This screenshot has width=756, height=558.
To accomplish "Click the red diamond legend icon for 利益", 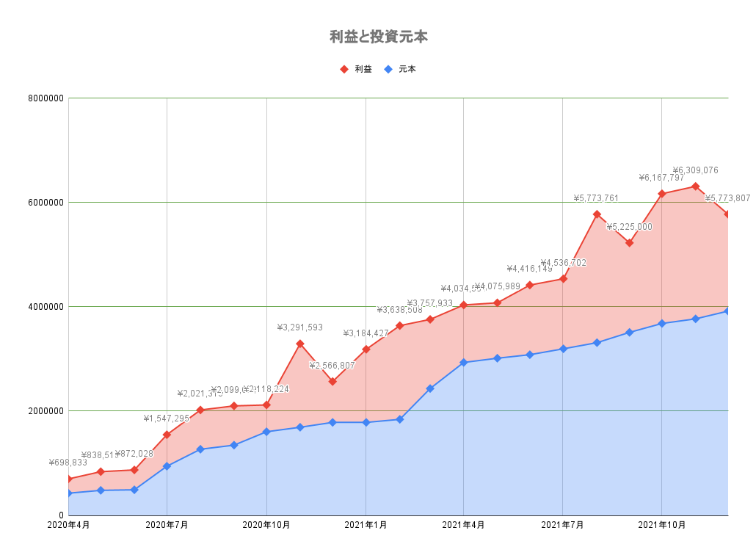I will coord(344,70).
